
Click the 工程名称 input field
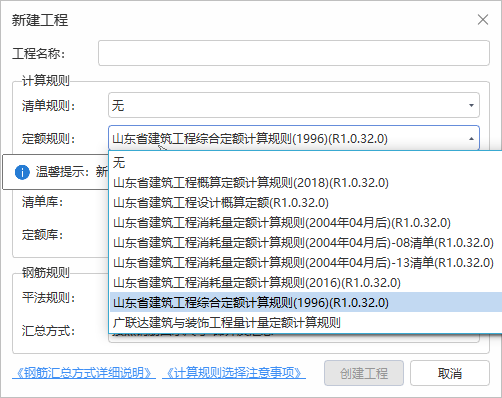tap(294, 53)
